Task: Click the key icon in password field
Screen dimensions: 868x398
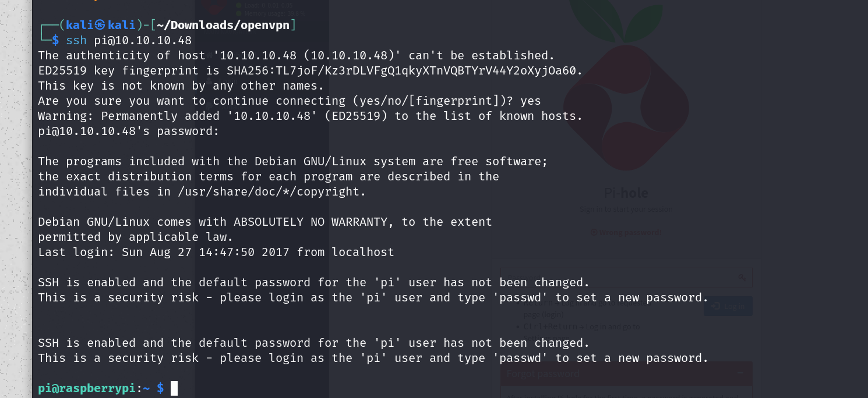Action: (742, 278)
